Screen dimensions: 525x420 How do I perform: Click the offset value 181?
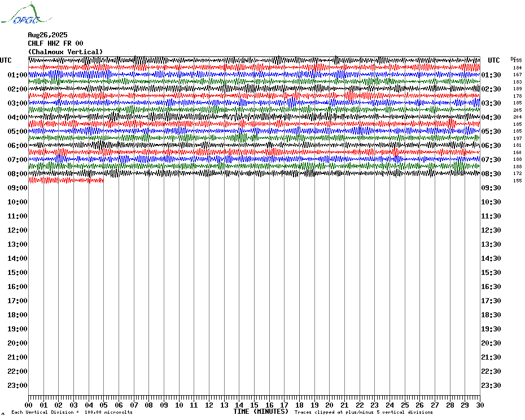517,145
